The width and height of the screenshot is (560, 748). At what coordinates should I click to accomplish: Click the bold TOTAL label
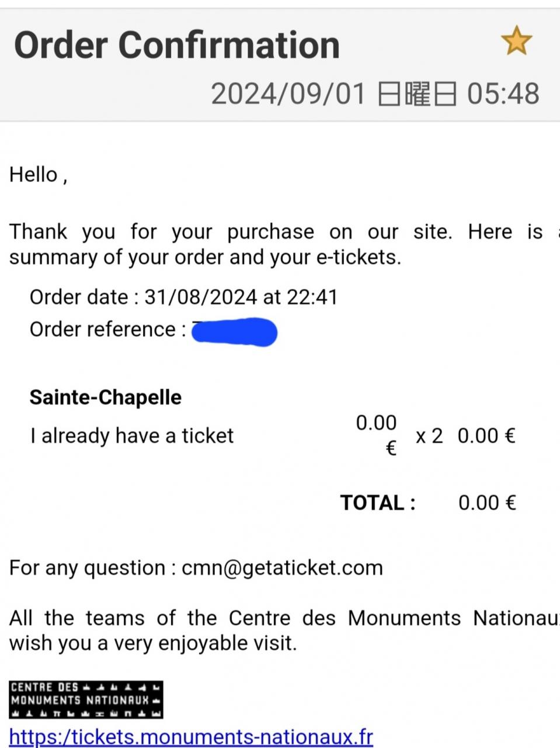378,503
